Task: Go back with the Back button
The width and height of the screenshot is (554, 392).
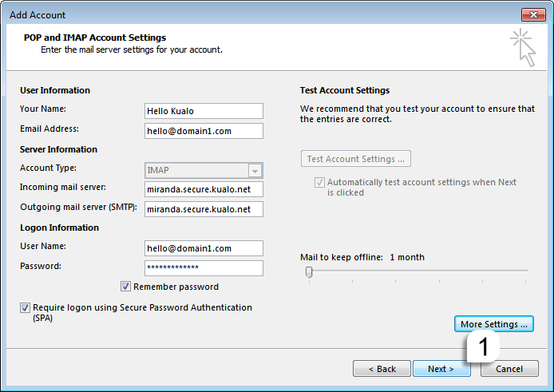Action: 382,369
